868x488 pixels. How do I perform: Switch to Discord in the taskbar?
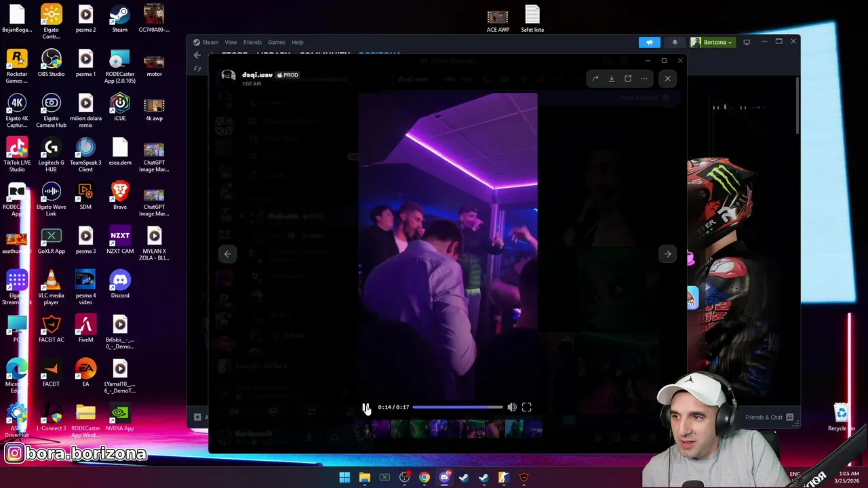click(x=444, y=477)
